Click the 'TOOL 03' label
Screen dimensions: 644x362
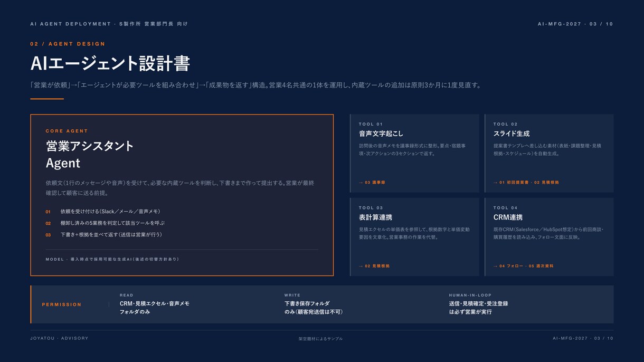click(x=371, y=208)
